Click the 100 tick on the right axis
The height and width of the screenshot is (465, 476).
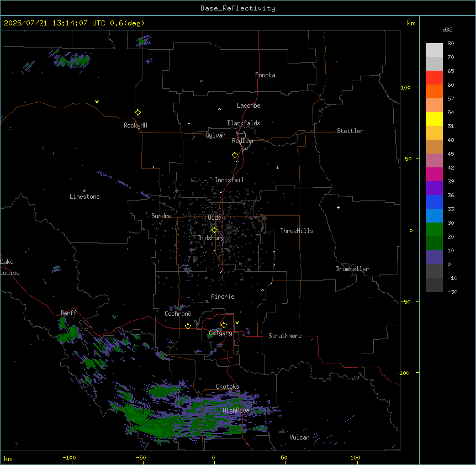(x=405, y=87)
